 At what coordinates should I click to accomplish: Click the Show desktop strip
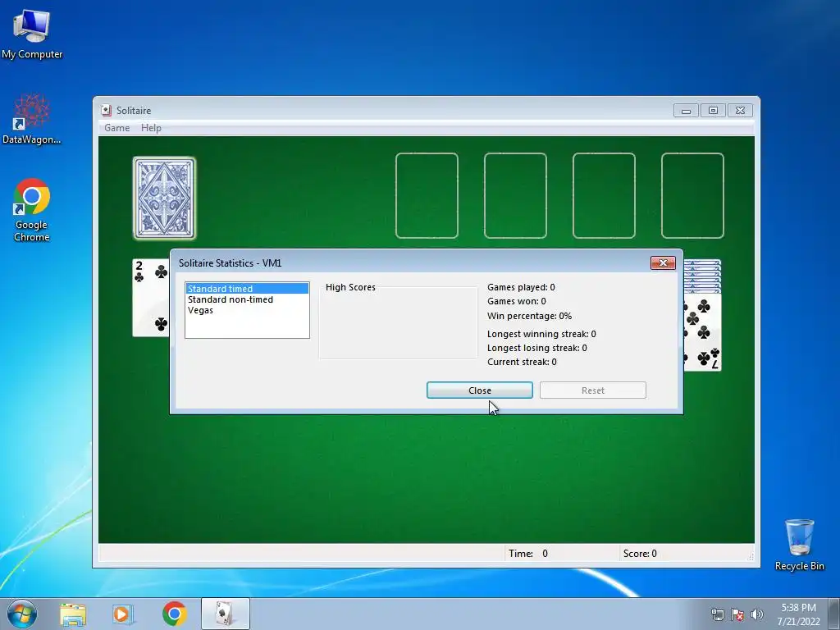tap(834, 614)
